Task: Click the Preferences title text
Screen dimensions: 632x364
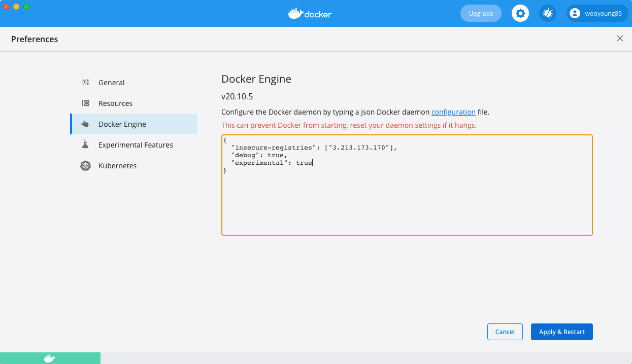Action: (35, 39)
